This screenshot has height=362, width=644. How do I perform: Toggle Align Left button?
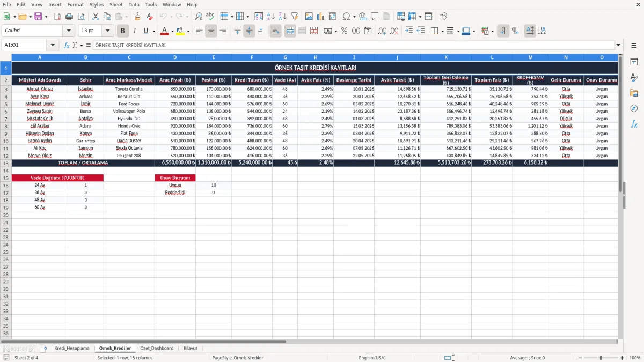point(199,31)
